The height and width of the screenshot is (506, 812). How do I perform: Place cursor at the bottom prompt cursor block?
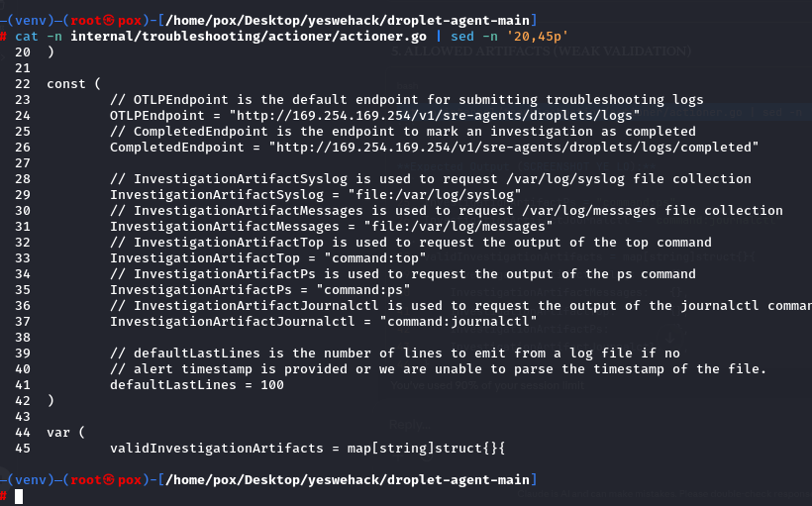click(x=19, y=496)
